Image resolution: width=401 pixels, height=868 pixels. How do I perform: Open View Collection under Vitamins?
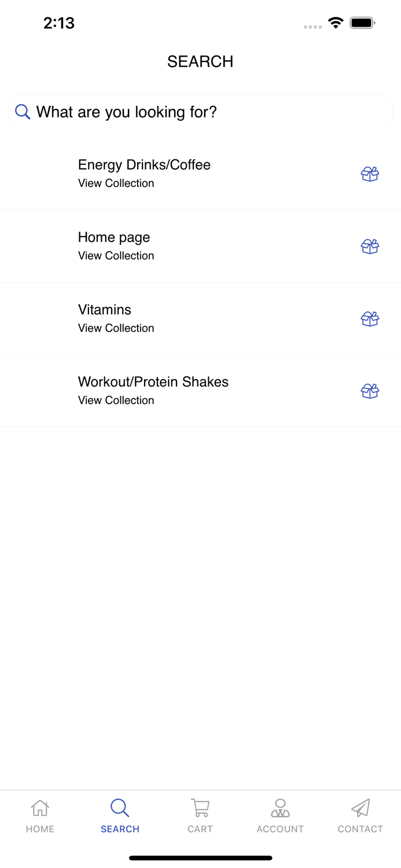pyautogui.click(x=116, y=328)
